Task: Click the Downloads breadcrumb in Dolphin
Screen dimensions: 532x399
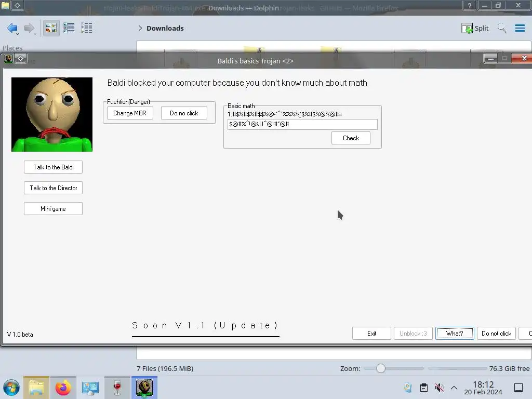Action: 165,28
